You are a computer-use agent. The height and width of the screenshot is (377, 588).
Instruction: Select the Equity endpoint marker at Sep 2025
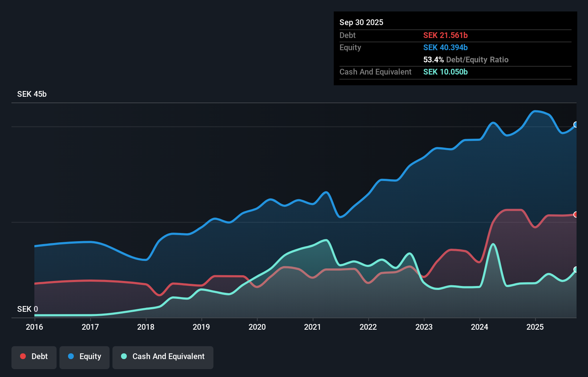tap(576, 125)
